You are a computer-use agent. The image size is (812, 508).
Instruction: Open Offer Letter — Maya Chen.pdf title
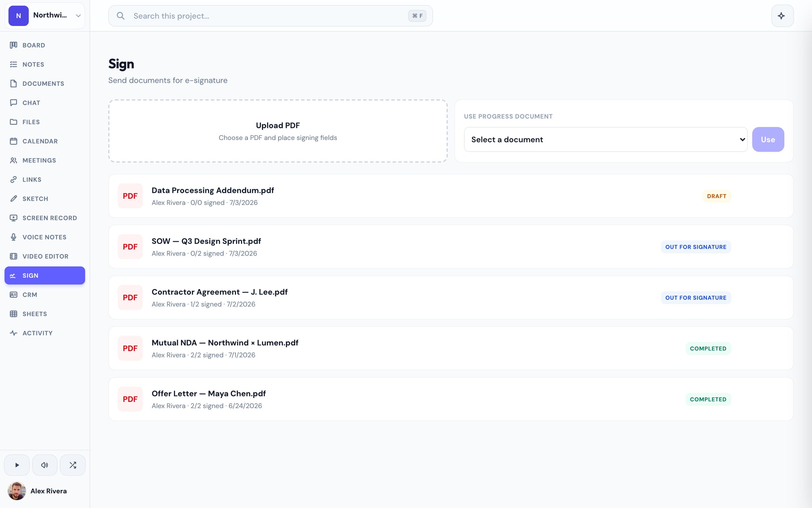coord(209,393)
